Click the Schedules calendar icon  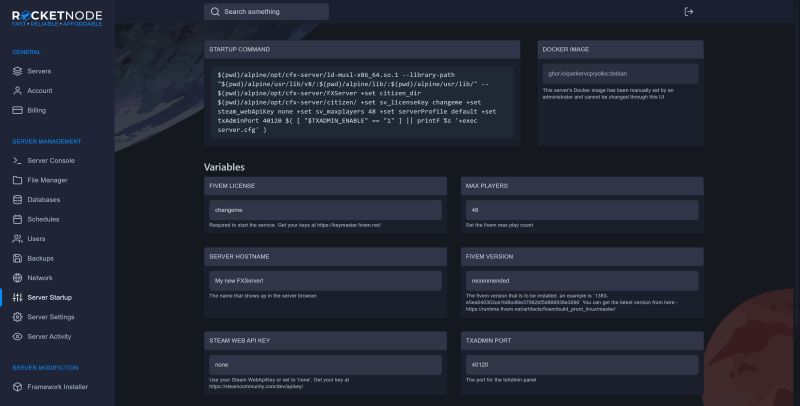17,219
